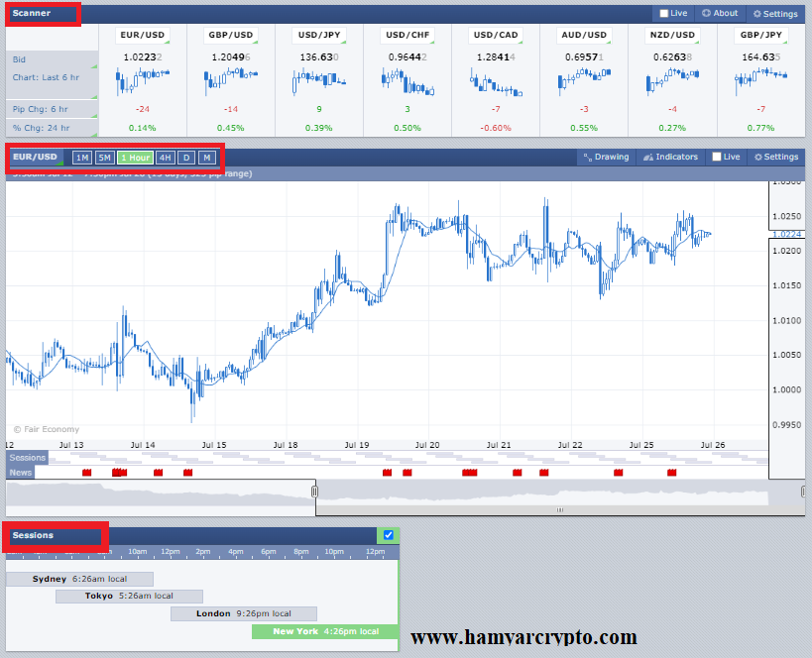Switch to the Daily (D) timeframe
This screenshot has height=658, width=812.
186,157
